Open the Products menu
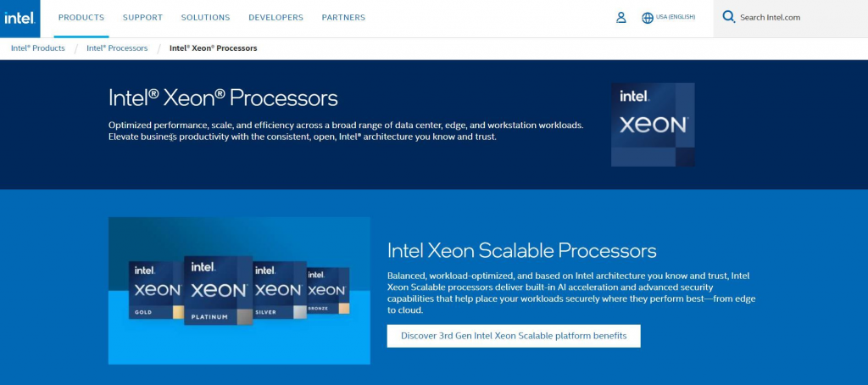This screenshot has width=868, height=385. coord(81,18)
